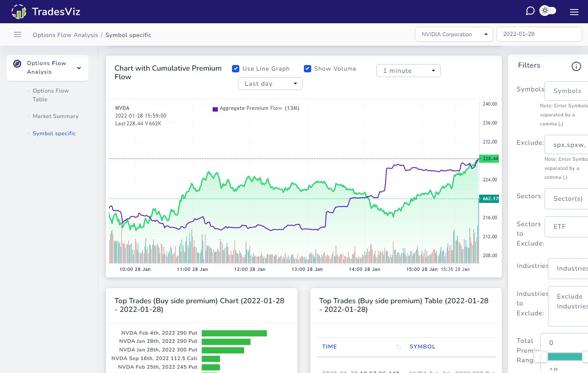Open the top-right hamburger menu
The image size is (588, 373).
574,12
